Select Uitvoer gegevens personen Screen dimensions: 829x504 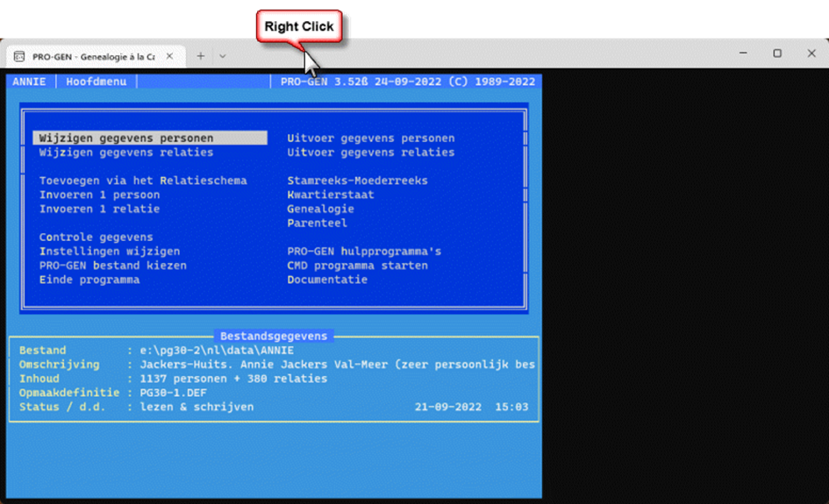pyautogui.click(x=370, y=138)
